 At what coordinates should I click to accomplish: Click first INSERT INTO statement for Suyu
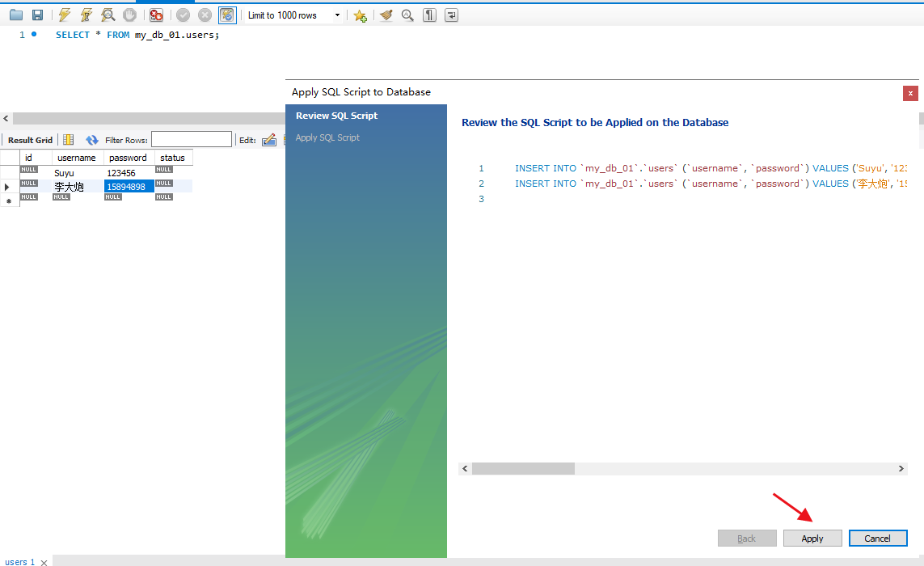click(x=711, y=168)
